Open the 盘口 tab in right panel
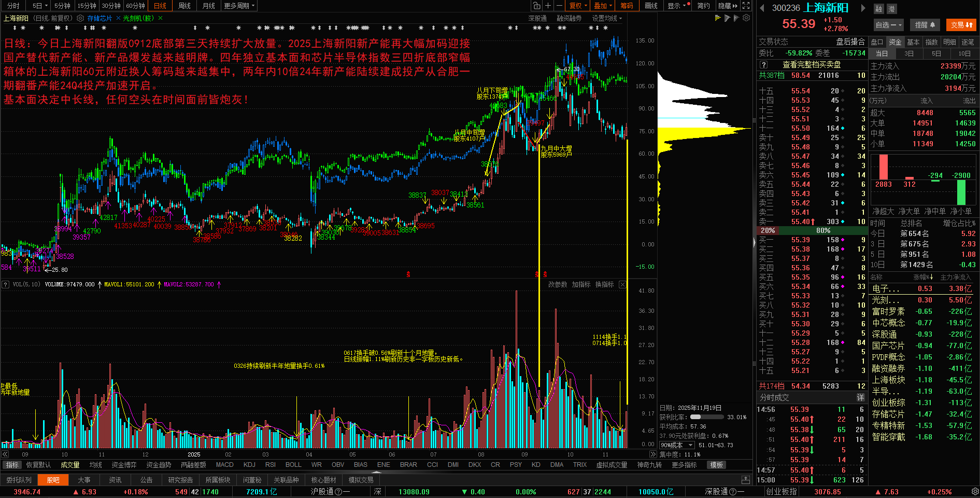 (x=877, y=42)
